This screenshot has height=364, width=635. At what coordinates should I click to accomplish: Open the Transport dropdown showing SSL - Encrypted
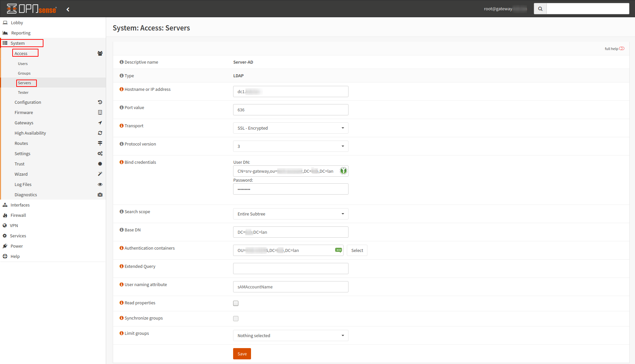point(290,128)
